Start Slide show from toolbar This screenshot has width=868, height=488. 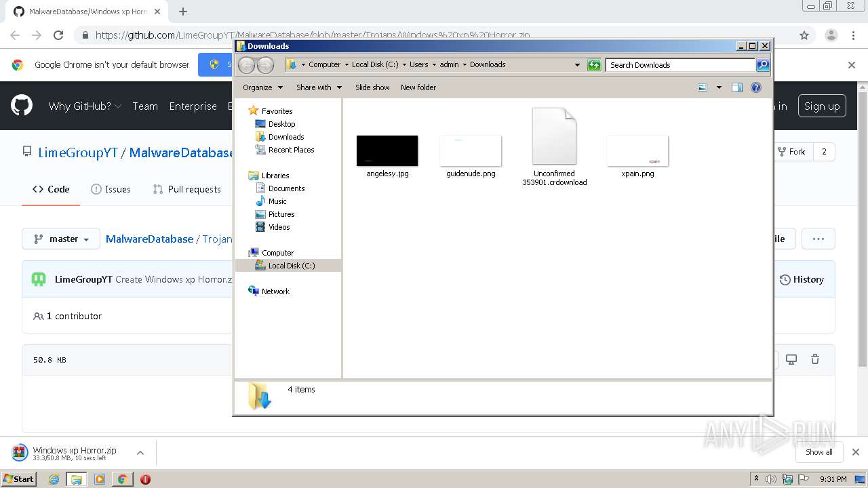click(x=372, y=87)
